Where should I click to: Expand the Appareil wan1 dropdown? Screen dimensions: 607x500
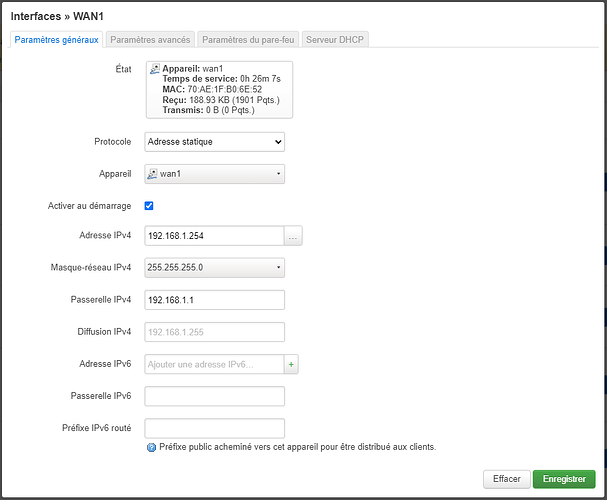coord(215,174)
